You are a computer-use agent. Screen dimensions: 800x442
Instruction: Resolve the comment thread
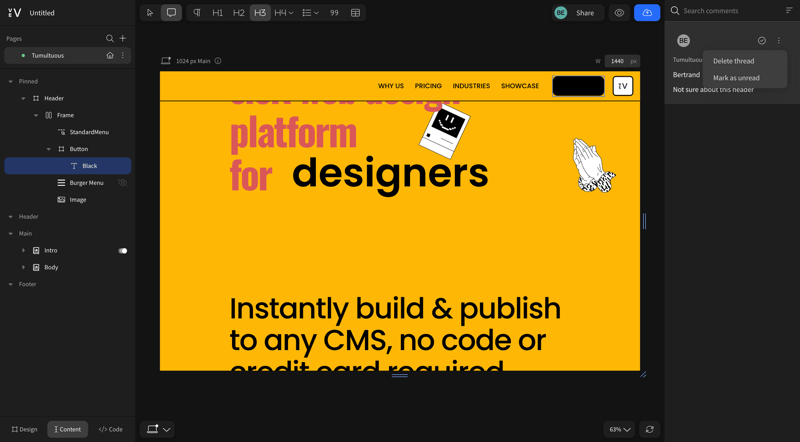(762, 40)
